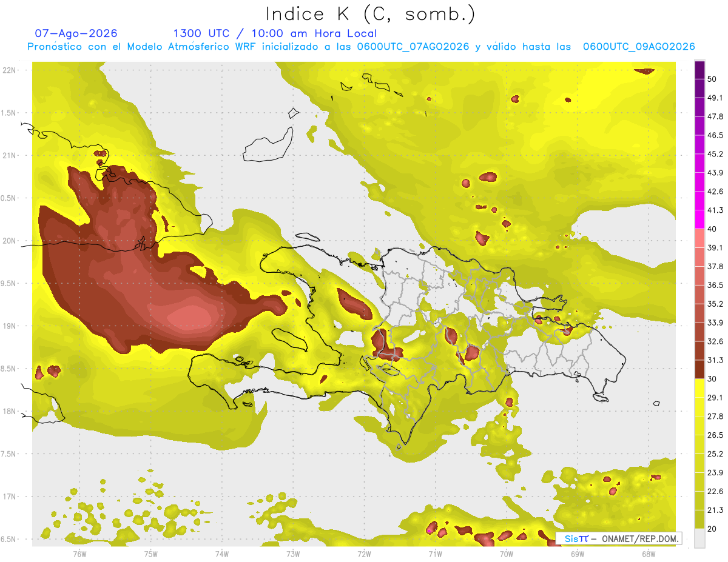Click the colorbar value "39.1"
This screenshot has height=562, width=728.
[715, 247]
